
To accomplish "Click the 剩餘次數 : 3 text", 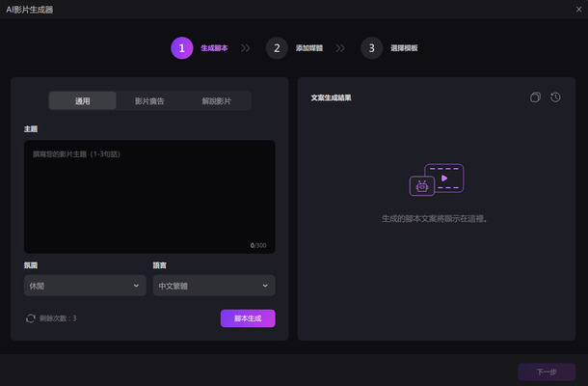I will [x=58, y=318].
